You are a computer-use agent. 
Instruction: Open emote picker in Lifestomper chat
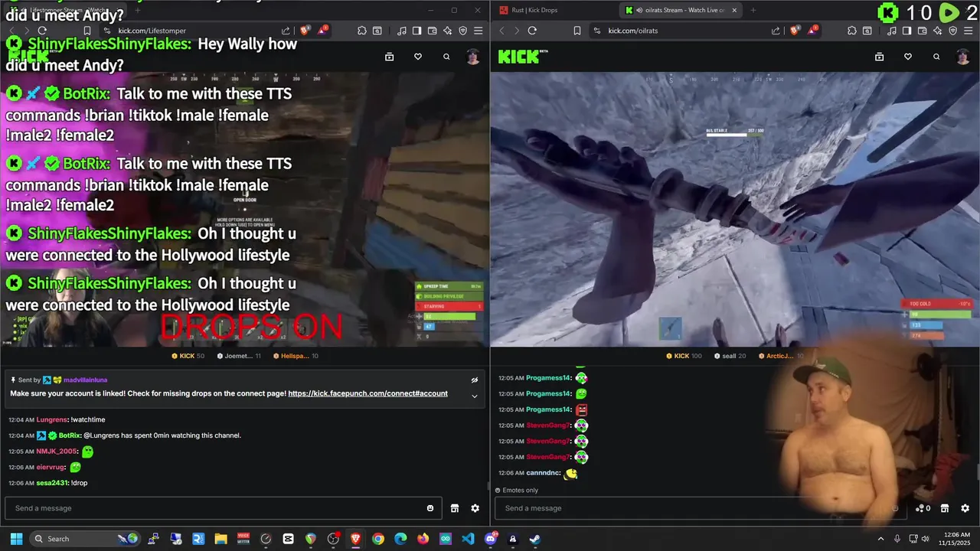(430, 508)
